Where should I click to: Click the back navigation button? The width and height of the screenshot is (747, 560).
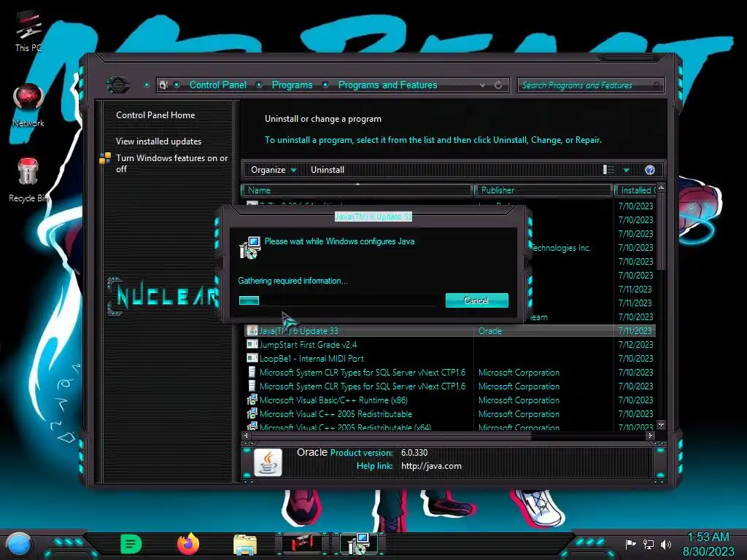[117, 85]
